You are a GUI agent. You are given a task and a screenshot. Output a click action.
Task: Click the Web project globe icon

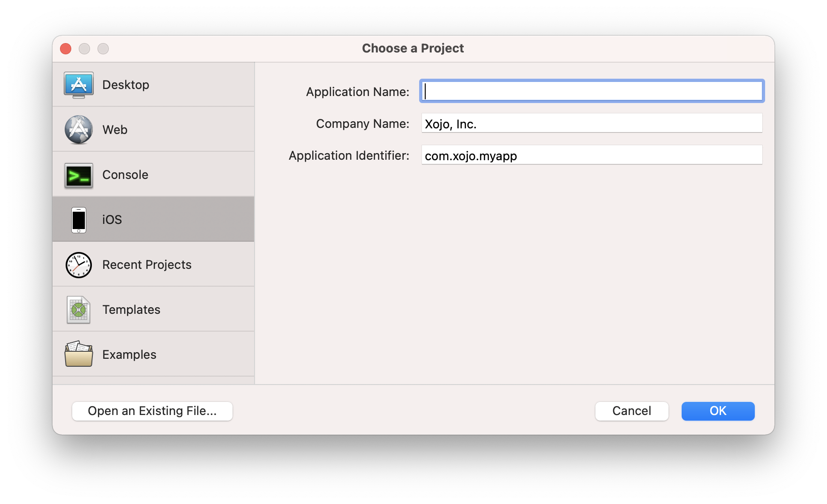tap(79, 130)
